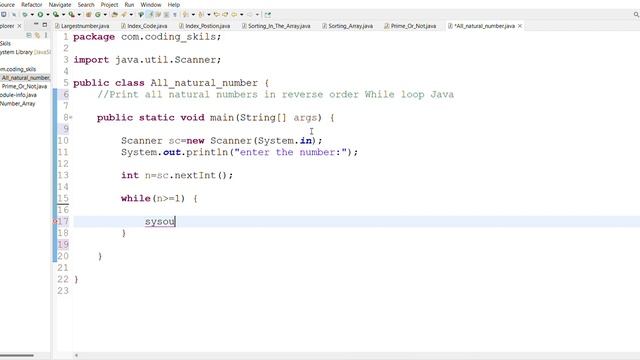This screenshot has width=640, height=360.
Task: Minimize the Package Explorer panel
Action: point(36,25)
